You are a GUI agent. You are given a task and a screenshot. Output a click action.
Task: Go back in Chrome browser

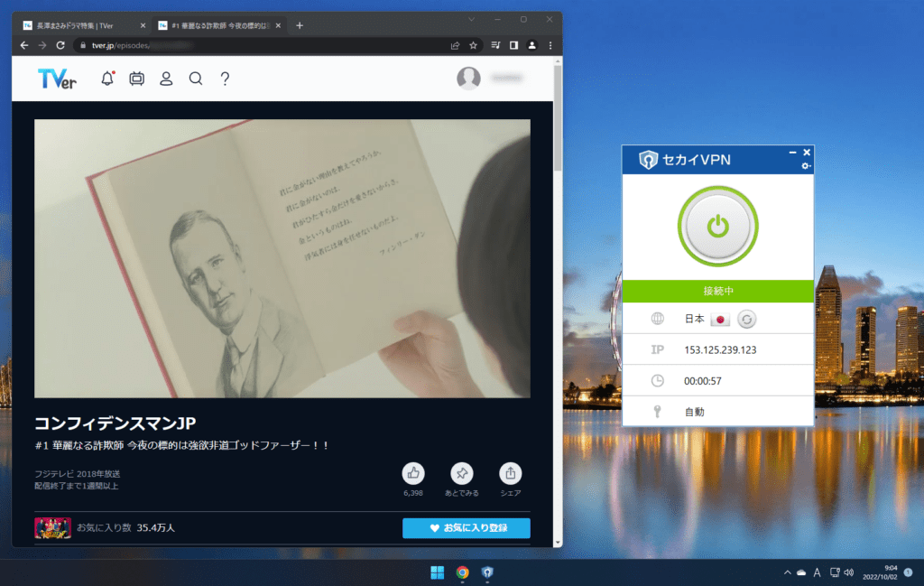[x=24, y=45]
